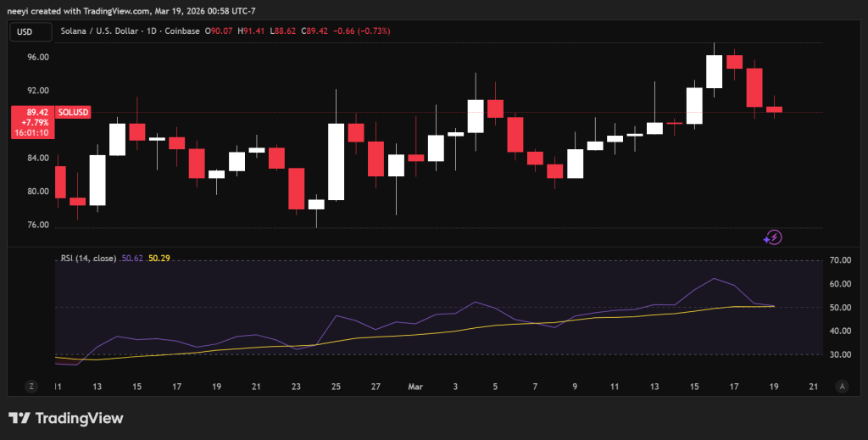Click the Z button on the time axis
The width and height of the screenshot is (868, 440).
click(31, 387)
